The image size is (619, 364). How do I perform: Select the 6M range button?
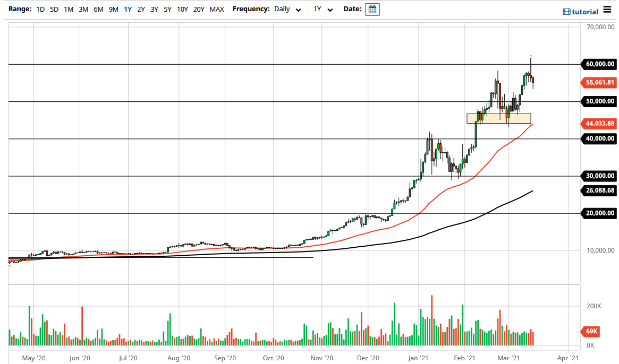pyautogui.click(x=98, y=9)
